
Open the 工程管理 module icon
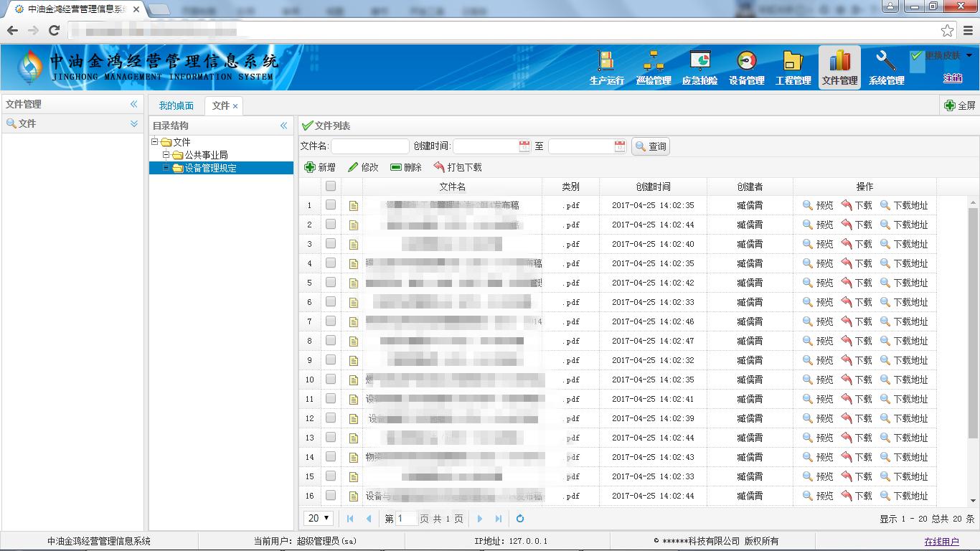[x=793, y=62]
